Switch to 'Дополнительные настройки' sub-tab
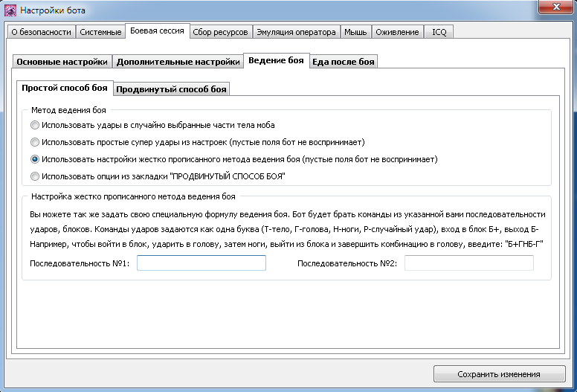The image size is (577, 392). point(178,62)
